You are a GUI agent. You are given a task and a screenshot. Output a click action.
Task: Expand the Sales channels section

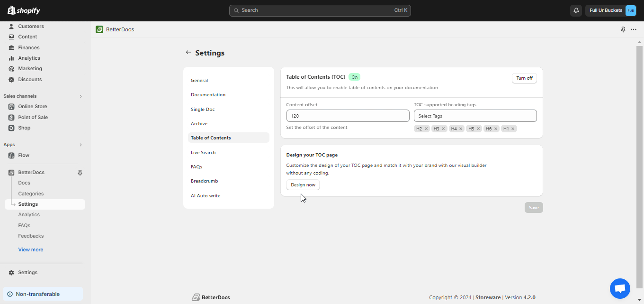pyautogui.click(x=80, y=96)
